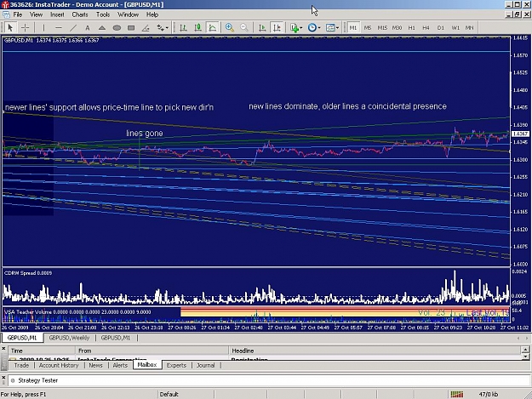Open the periodicity clock dropdown
Screen dimensions: 532x399
[x=314, y=28]
